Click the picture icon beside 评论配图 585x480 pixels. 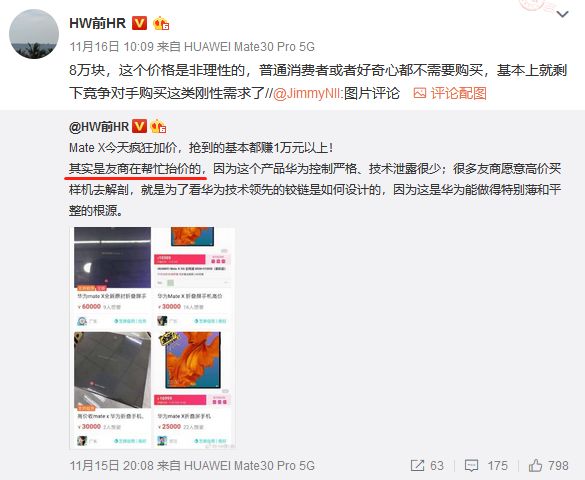[x=419, y=93]
